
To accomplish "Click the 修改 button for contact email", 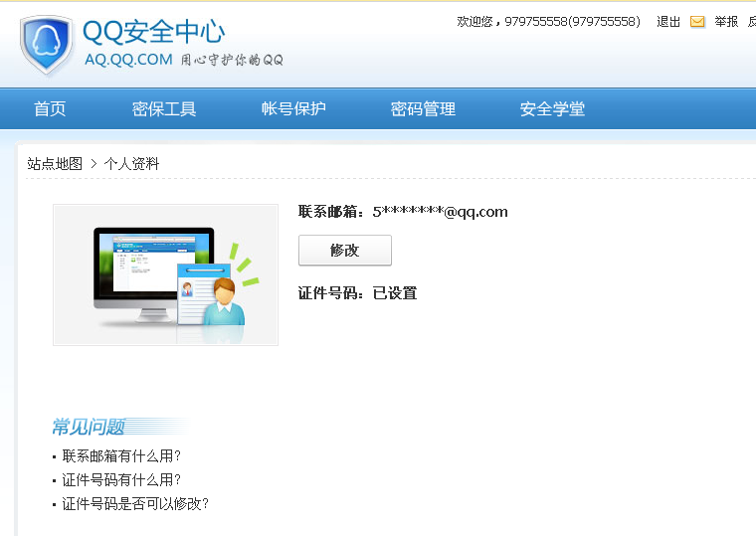I will (345, 251).
